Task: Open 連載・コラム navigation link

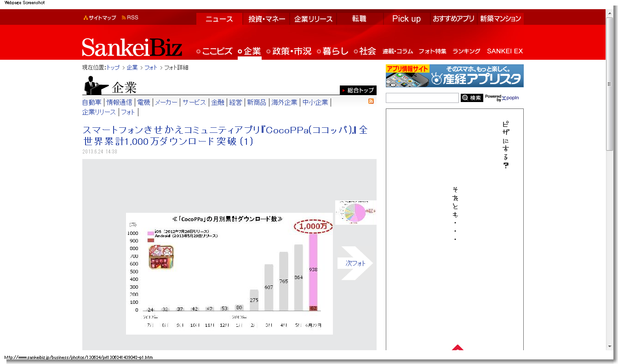Action: click(x=398, y=51)
